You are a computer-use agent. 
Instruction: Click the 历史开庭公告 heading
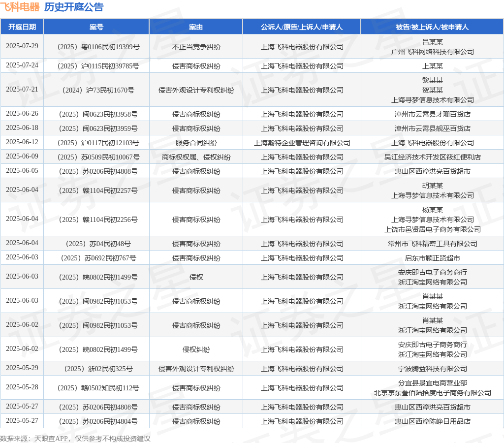point(74,7)
